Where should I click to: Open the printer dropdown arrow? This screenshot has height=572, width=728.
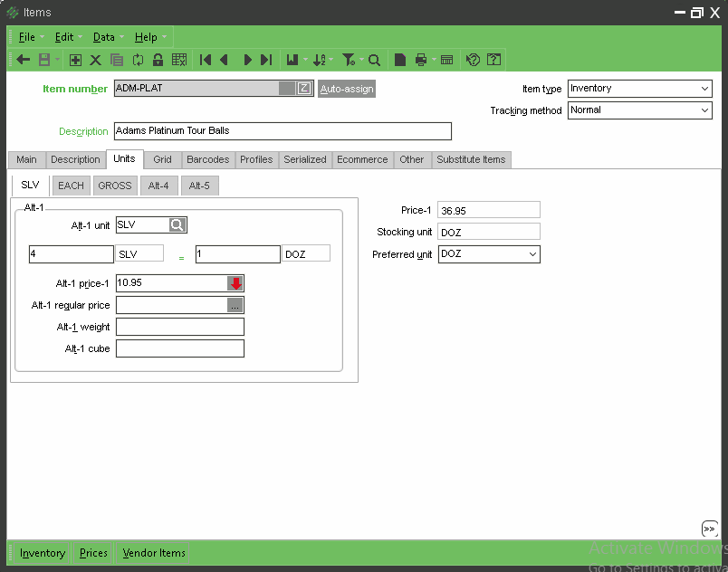(x=434, y=60)
